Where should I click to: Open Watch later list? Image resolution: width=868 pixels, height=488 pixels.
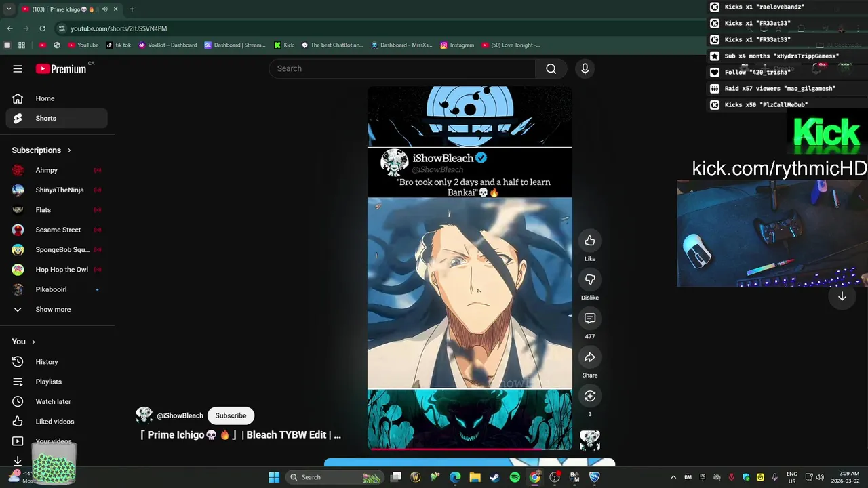57,401
